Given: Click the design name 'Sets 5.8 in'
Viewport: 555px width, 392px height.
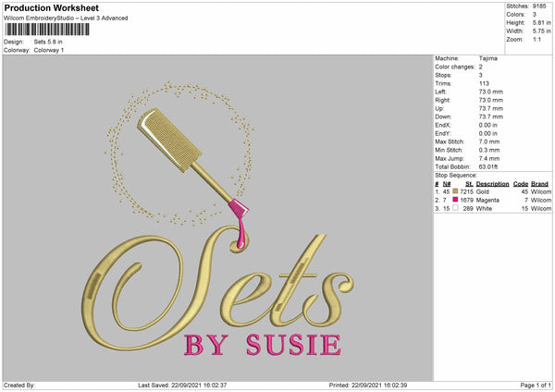Looking at the screenshot, I should coord(48,42).
